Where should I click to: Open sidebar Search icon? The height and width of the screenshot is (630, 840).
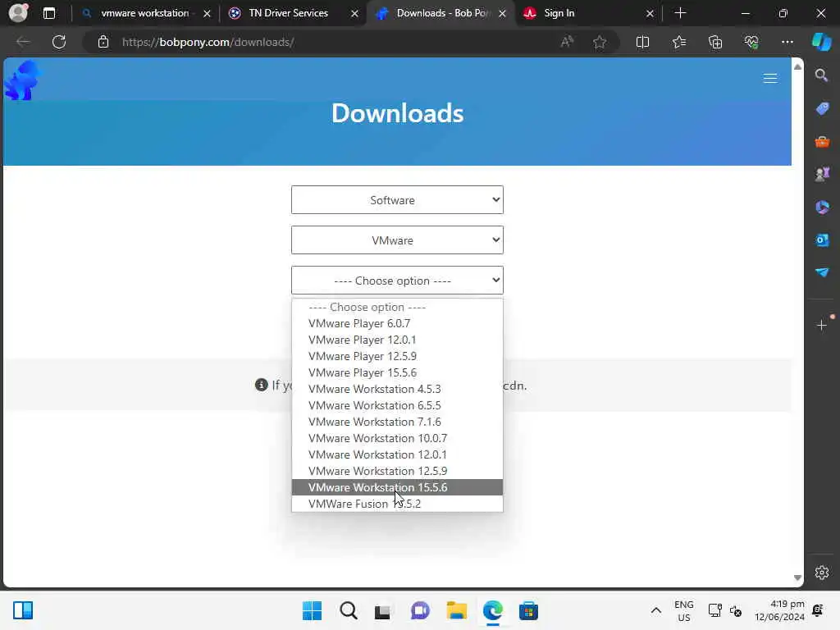pos(822,75)
